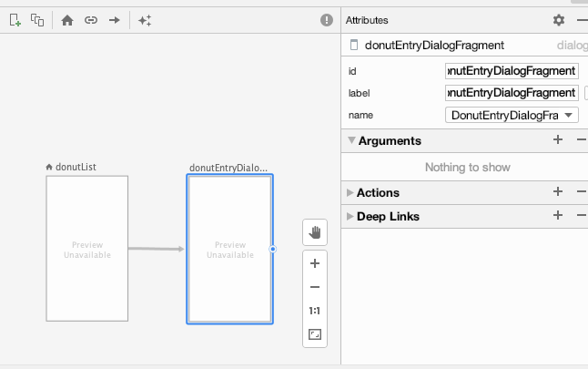Expand the Deep Links section

coord(351,217)
